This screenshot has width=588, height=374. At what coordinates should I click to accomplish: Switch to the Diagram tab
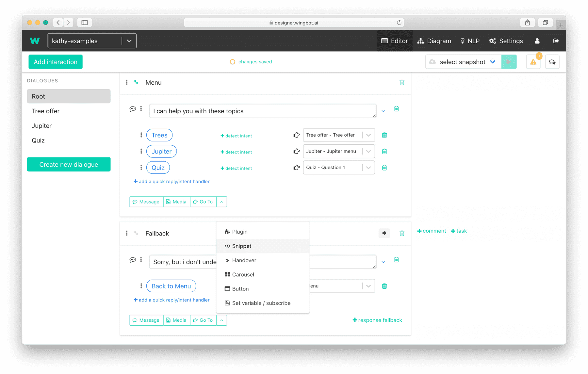tap(434, 41)
